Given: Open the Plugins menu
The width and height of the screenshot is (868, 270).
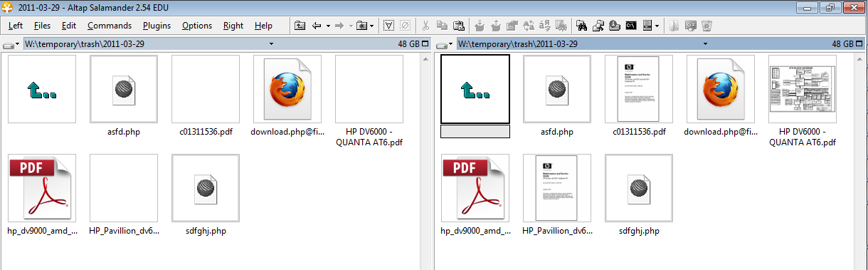Looking at the screenshot, I should [x=157, y=26].
